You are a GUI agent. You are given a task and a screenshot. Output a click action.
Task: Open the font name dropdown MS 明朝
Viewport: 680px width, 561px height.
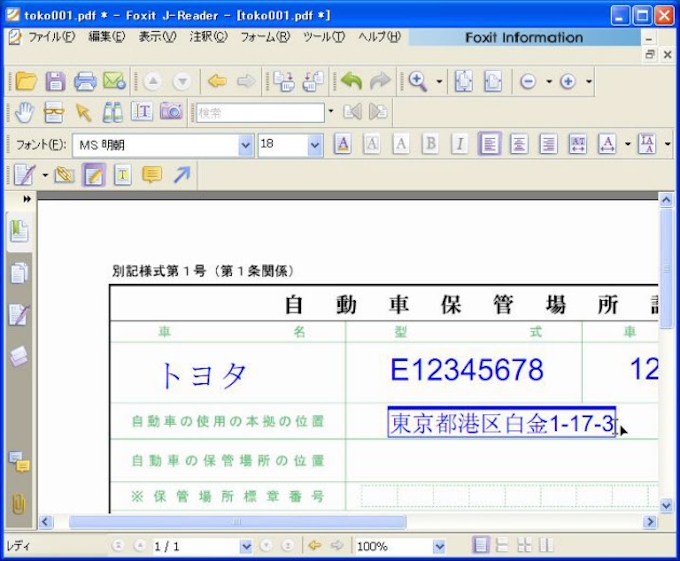click(246, 145)
